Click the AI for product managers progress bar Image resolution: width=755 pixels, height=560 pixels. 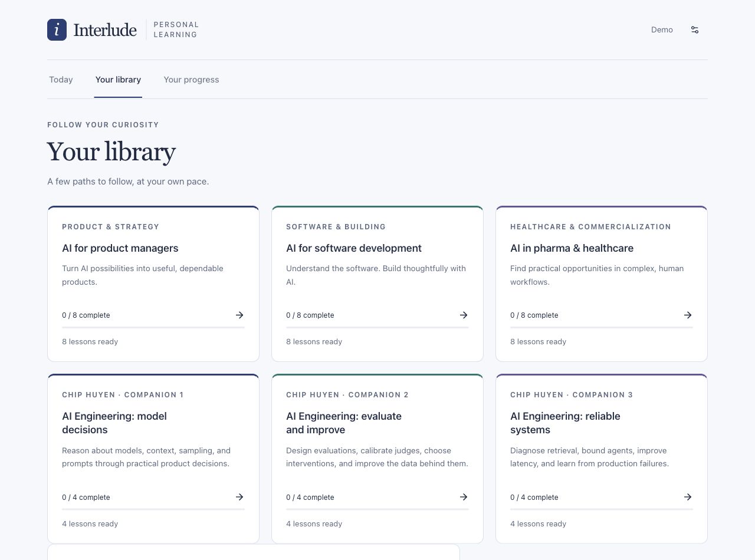pos(153,327)
